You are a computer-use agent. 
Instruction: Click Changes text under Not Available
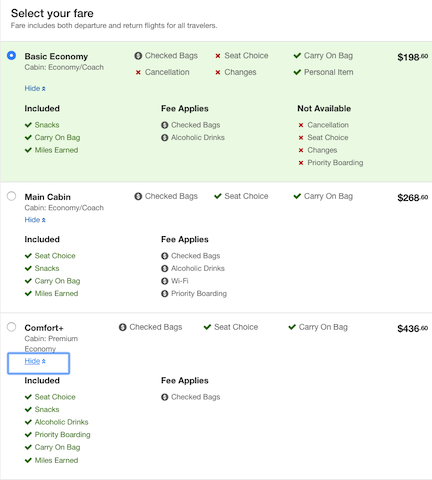point(322,150)
